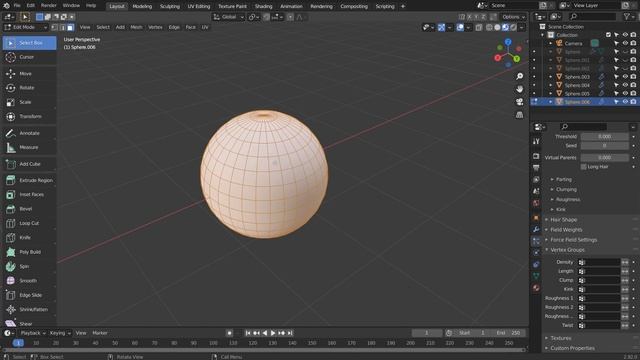The height and width of the screenshot is (360, 640).
Task: Expand Field Weights section
Action: tap(566, 230)
